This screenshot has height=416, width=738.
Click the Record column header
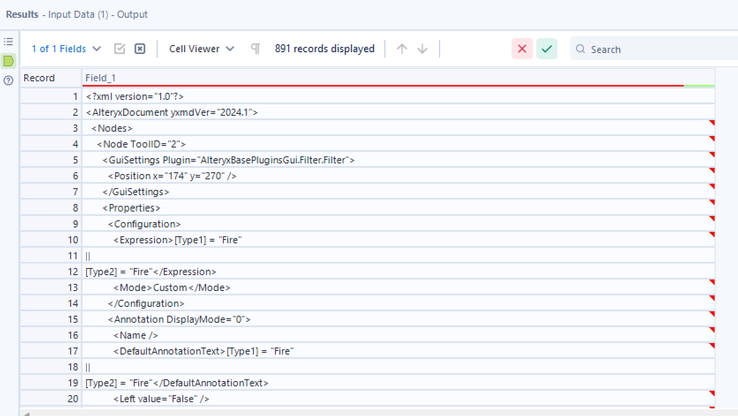tap(51, 78)
